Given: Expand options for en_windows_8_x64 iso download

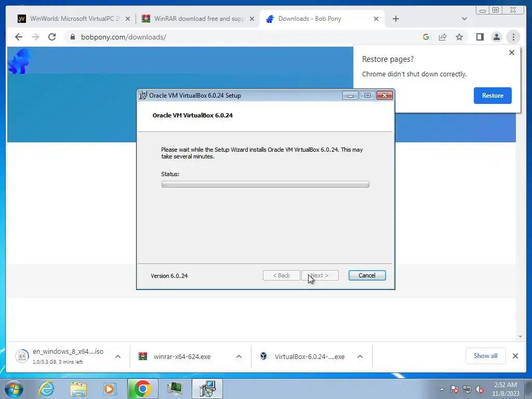Looking at the screenshot, I should coord(118,356).
